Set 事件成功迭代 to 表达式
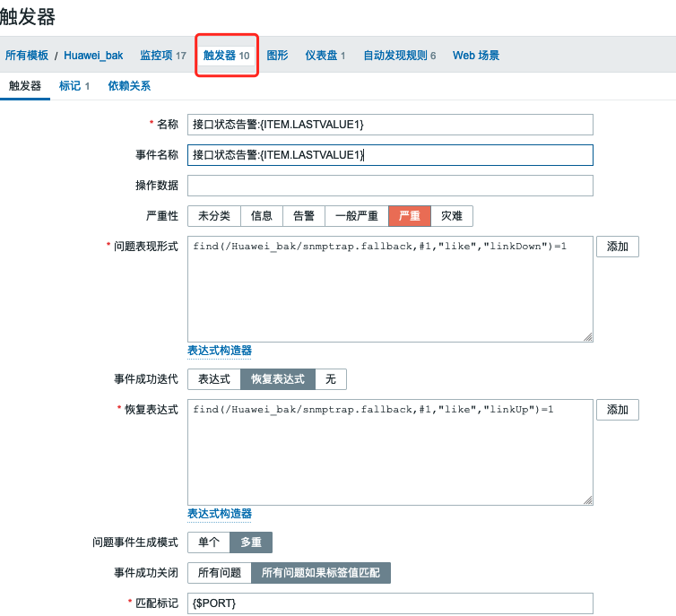The height and width of the screenshot is (616, 676). click(x=214, y=379)
